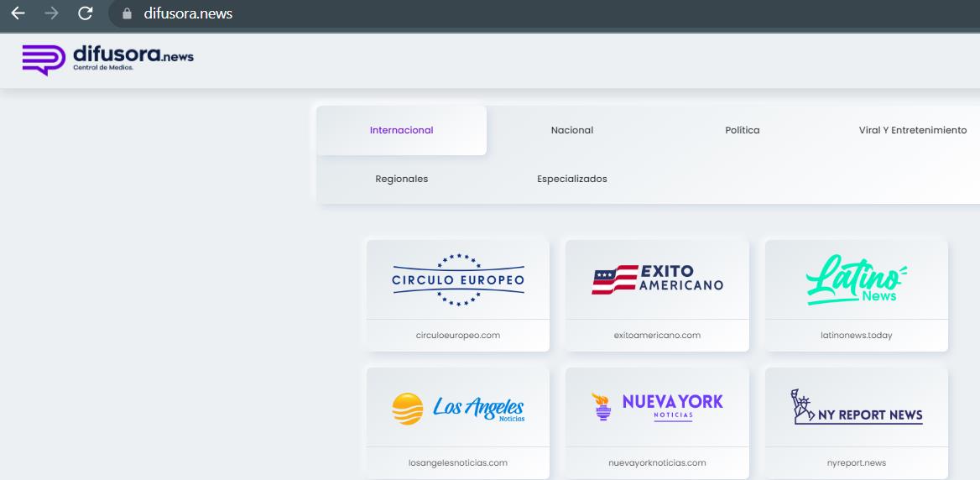The height and width of the screenshot is (480, 980).
Task: Click the nyreport.news link
Action: point(857,463)
